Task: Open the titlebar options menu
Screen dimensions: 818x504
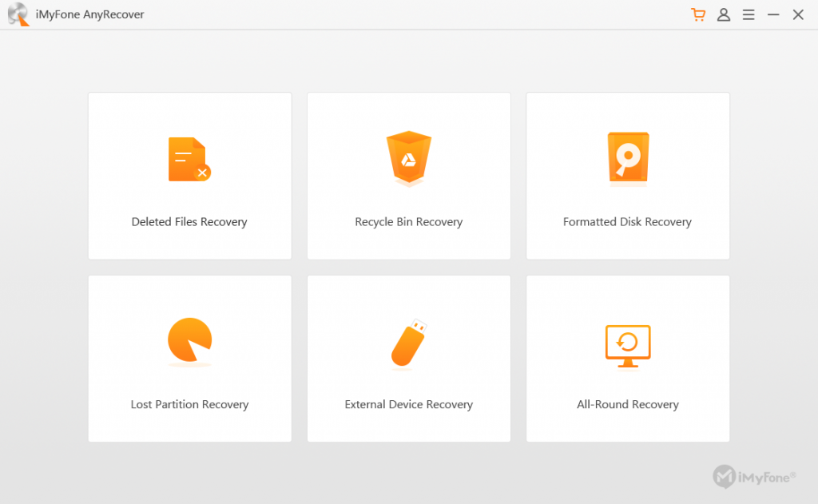Action: pyautogui.click(x=749, y=14)
